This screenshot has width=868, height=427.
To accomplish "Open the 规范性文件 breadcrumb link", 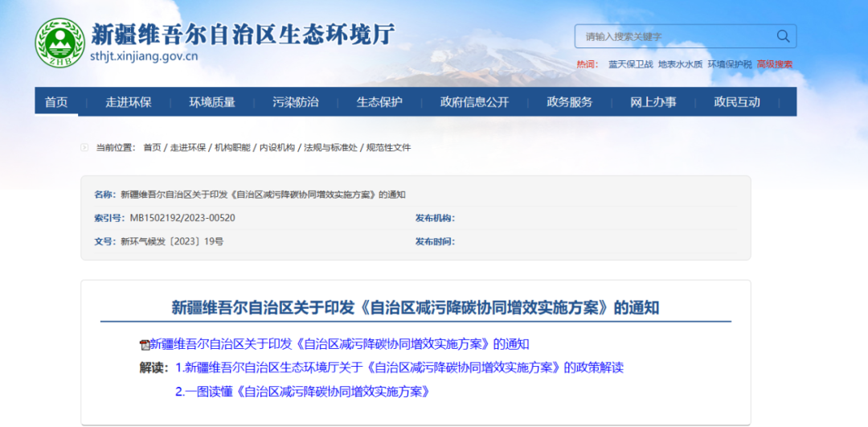I will pos(388,148).
